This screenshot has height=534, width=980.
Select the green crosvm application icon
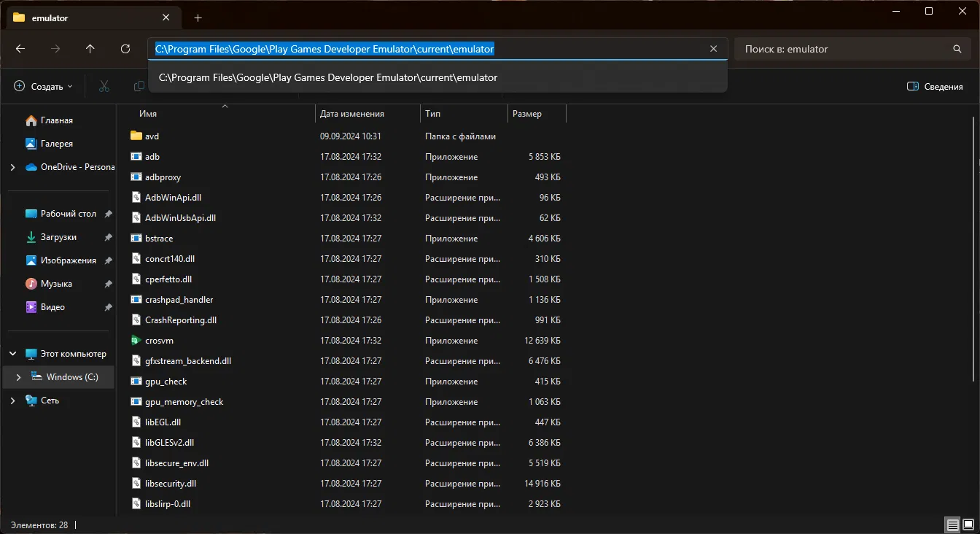click(136, 341)
